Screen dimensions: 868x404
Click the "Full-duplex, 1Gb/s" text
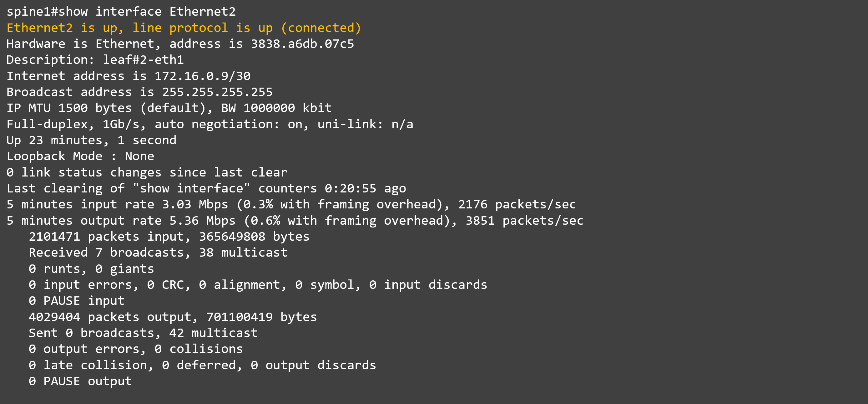click(x=76, y=125)
